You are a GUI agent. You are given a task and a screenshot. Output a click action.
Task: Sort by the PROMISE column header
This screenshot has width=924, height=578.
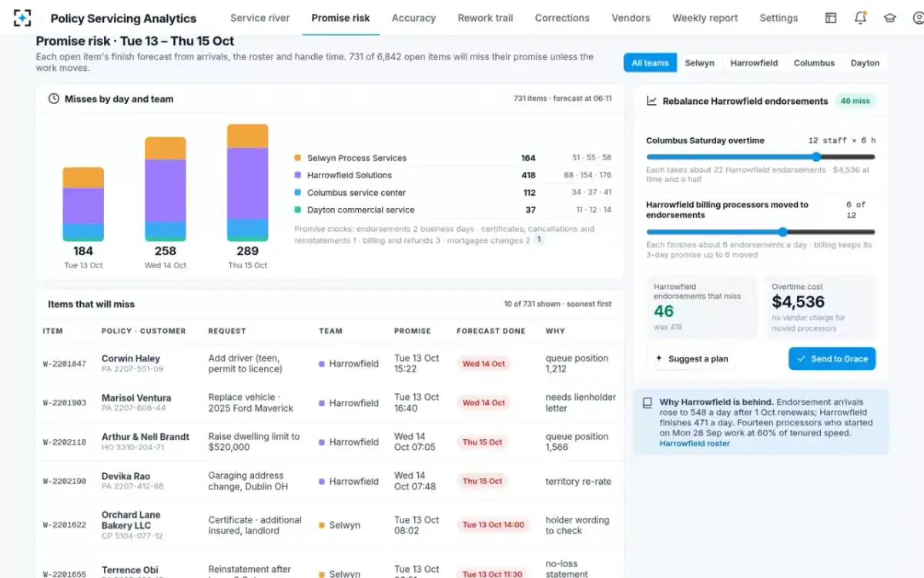point(413,331)
